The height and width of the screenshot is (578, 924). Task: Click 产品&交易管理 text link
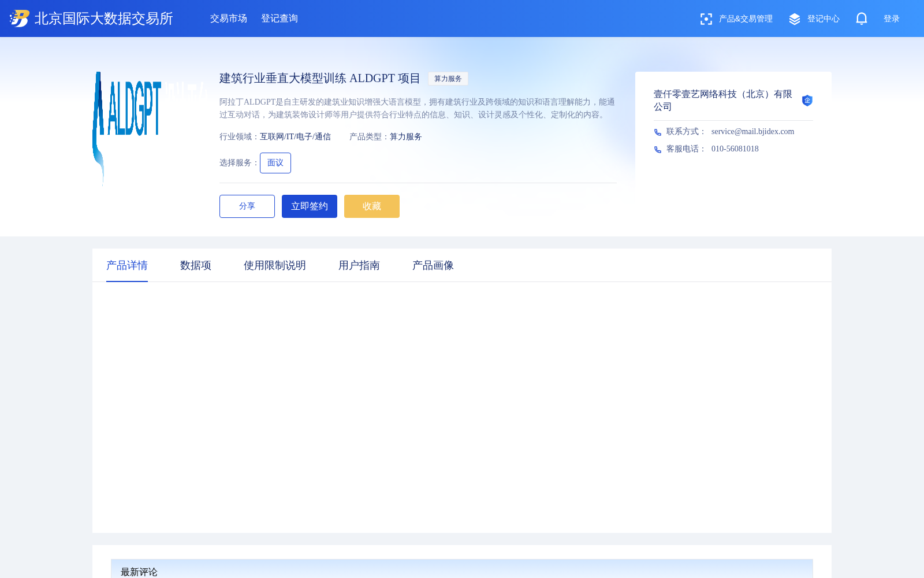click(746, 19)
